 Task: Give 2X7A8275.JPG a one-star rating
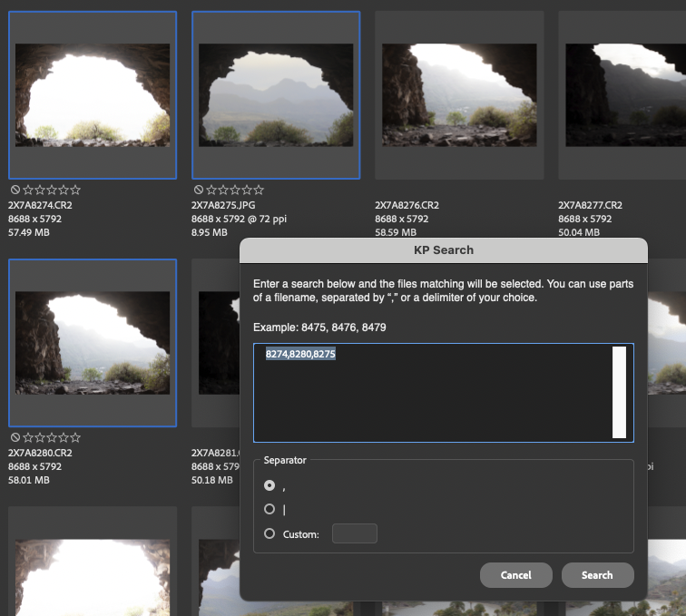pos(211,190)
